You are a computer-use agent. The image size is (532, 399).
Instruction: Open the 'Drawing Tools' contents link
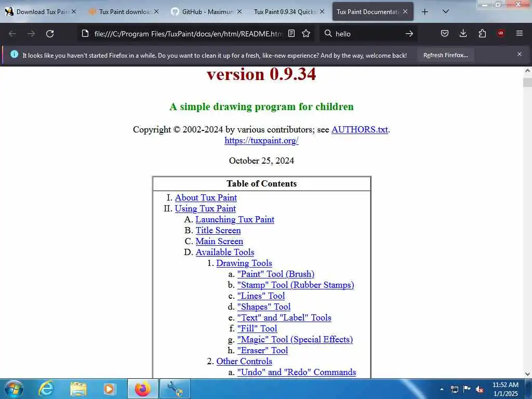click(244, 263)
